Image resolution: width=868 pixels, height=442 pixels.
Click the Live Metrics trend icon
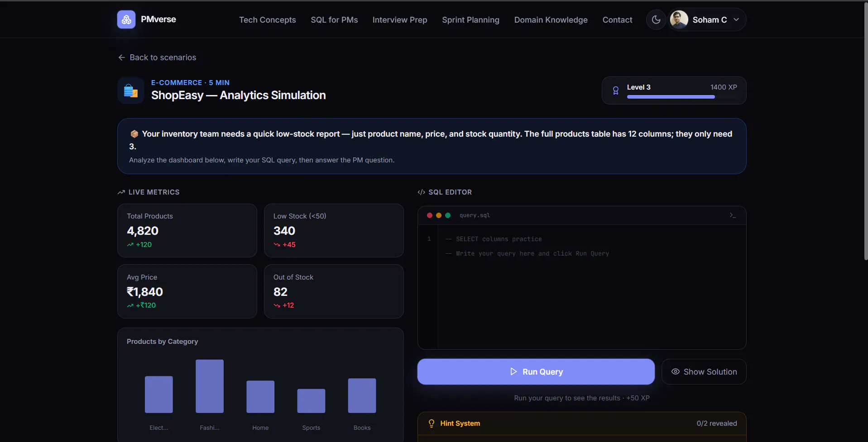(121, 192)
